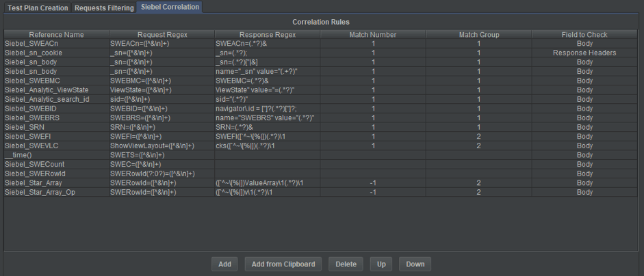Screen dimensions: 644x276
Task: Select the Siebel_Analytic_ViewState cell
Action: click(x=57, y=89)
